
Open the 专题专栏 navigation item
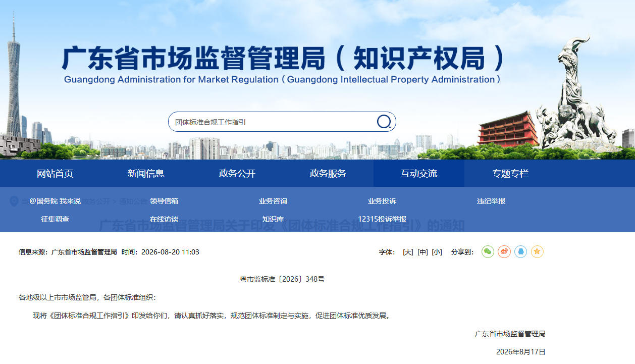pyautogui.click(x=510, y=173)
